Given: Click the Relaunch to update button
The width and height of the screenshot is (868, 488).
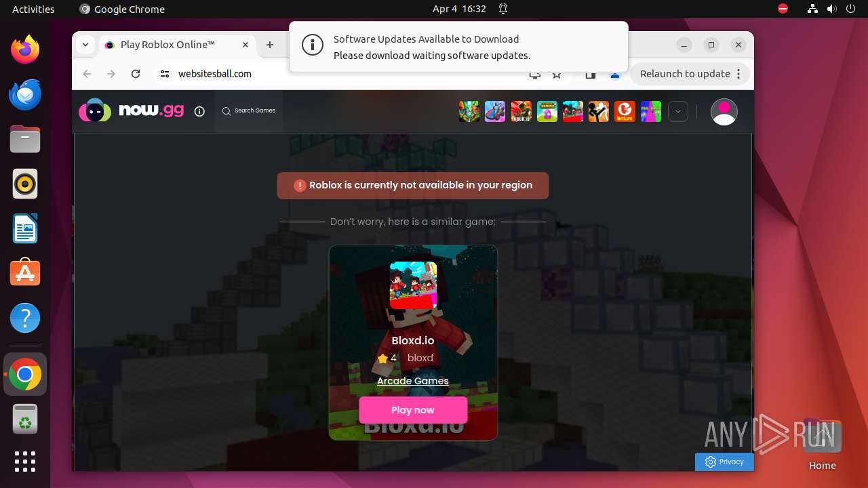Looking at the screenshot, I should coord(691,74).
